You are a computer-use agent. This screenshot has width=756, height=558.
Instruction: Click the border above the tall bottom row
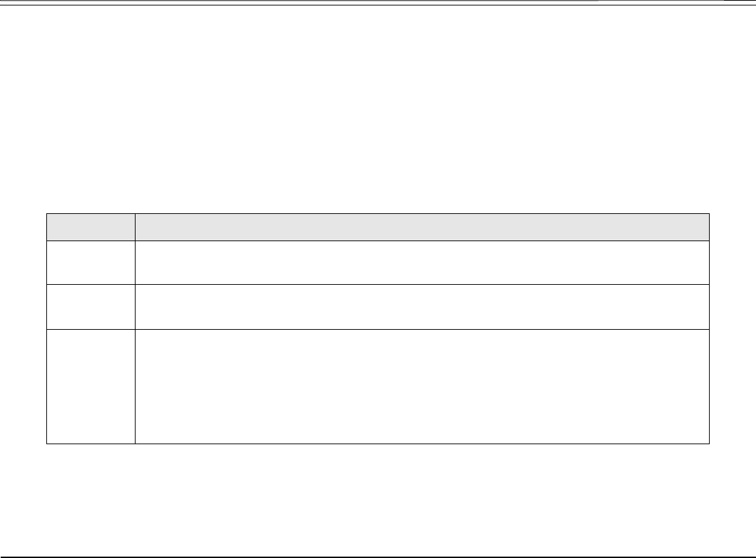click(378, 329)
